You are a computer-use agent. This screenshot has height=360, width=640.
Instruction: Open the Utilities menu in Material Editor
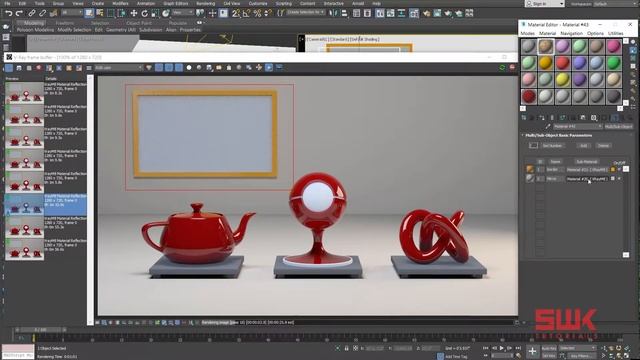point(616,33)
